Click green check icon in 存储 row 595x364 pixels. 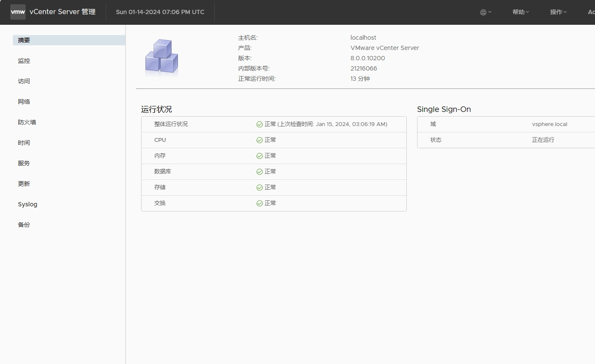point(260,188)
